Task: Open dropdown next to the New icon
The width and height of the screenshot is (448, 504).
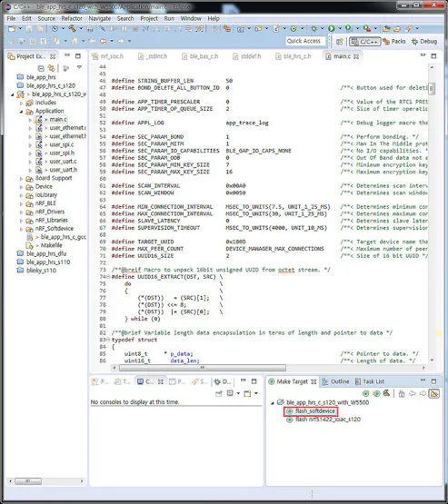Action: pos(20,29)
